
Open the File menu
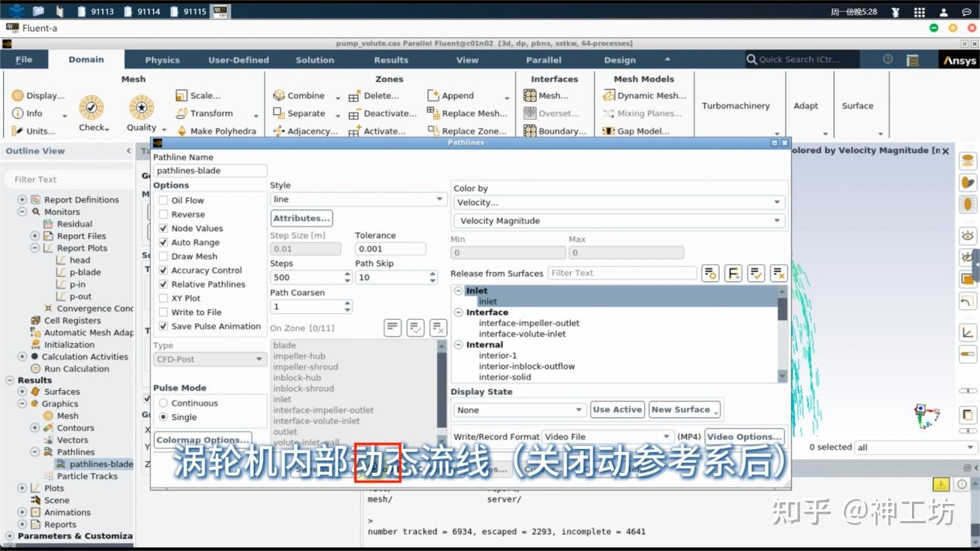tap(24, 60)
